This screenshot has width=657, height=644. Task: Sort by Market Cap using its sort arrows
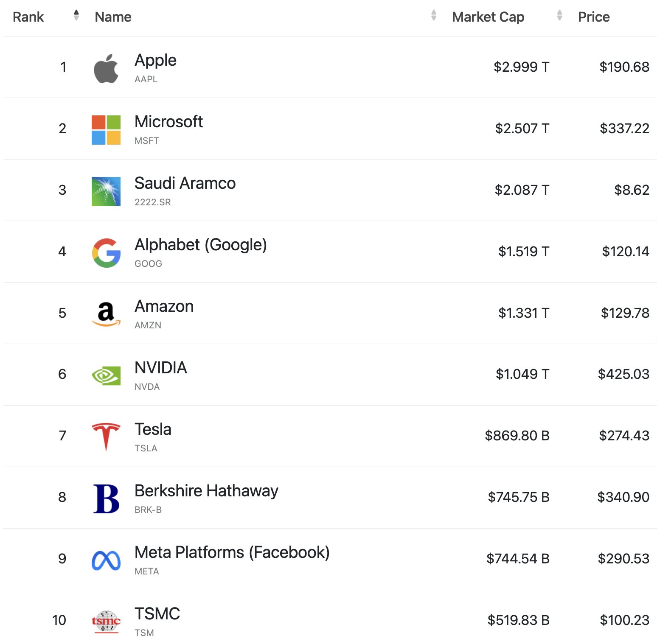[560, 15]
